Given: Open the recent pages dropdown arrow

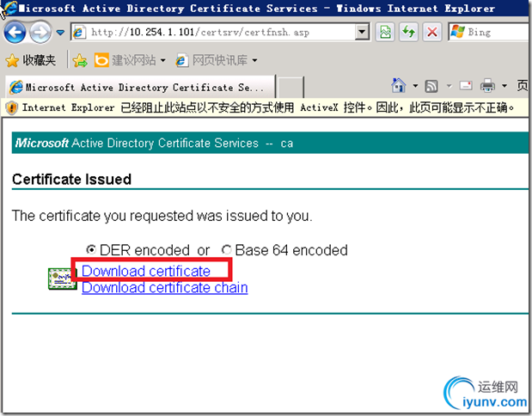Looking at the screenshot, I should pyautogui.click(x=60, y=33).
